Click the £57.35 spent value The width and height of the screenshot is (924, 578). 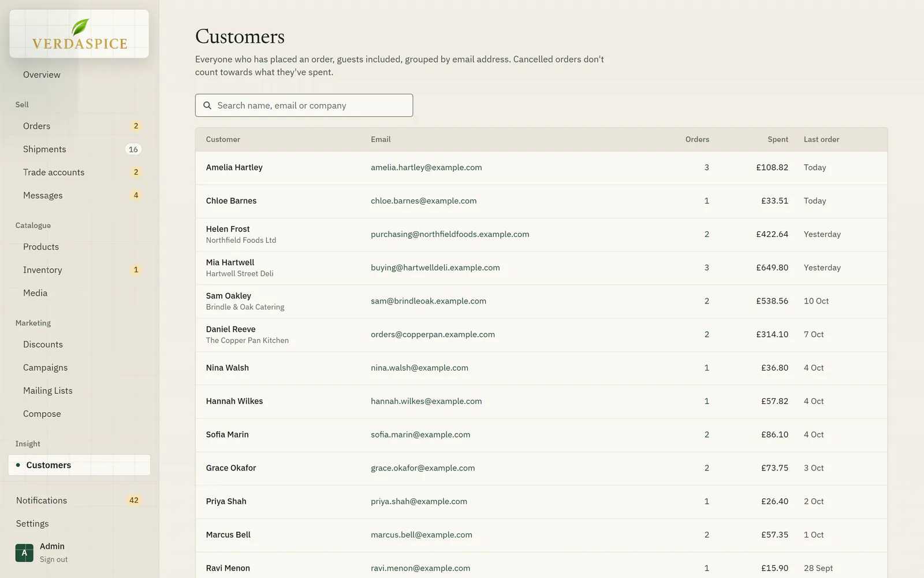pos(774,535)
